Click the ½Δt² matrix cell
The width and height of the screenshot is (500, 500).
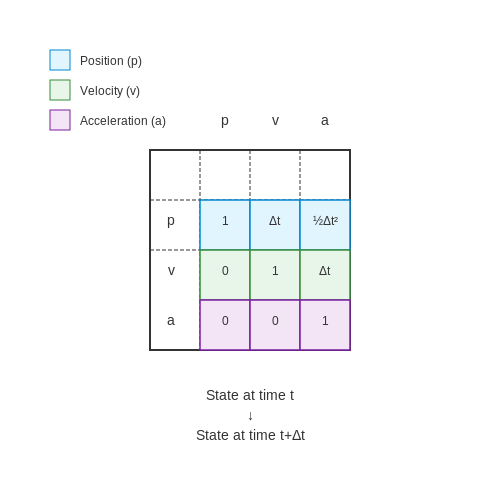click(x=325, y=225)
